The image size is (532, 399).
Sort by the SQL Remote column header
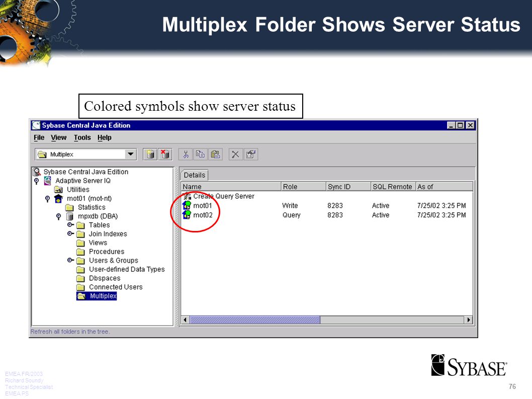click(393, 187)
